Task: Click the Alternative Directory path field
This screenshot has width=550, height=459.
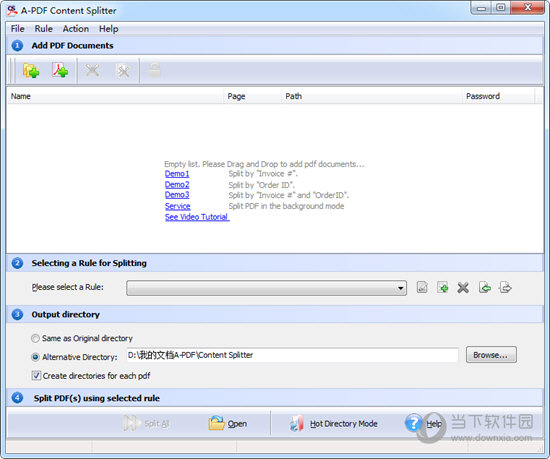Action: 292,355
